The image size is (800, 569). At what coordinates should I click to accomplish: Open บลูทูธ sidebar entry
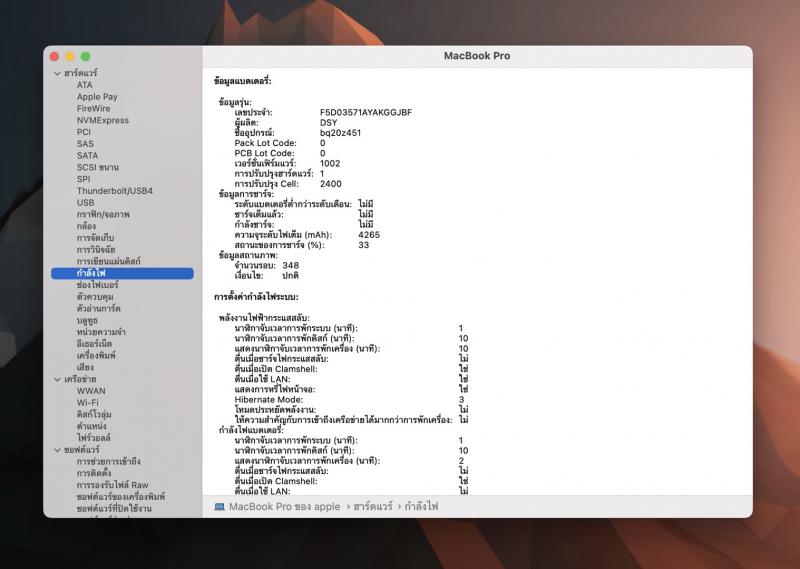pyautogui.click(x=87, y=320)
